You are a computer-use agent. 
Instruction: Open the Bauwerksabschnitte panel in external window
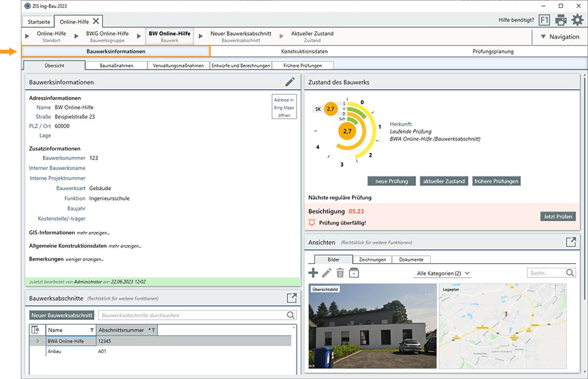[291, 298]
